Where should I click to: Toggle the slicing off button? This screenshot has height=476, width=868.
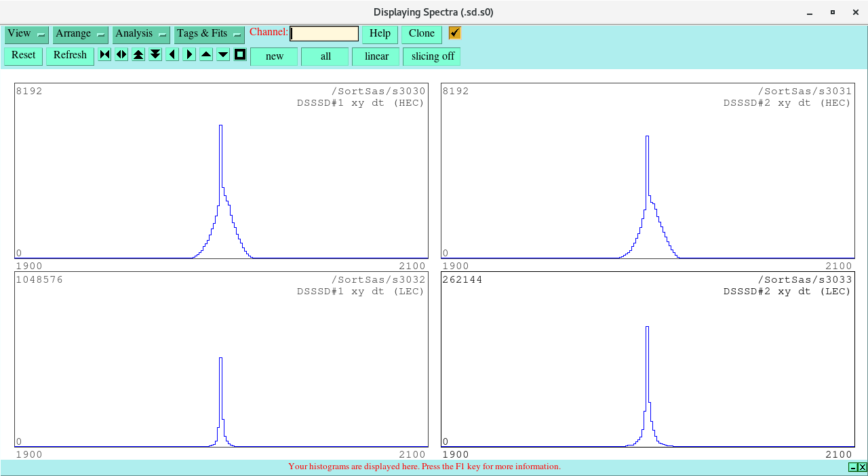click(x=432, y=56)
